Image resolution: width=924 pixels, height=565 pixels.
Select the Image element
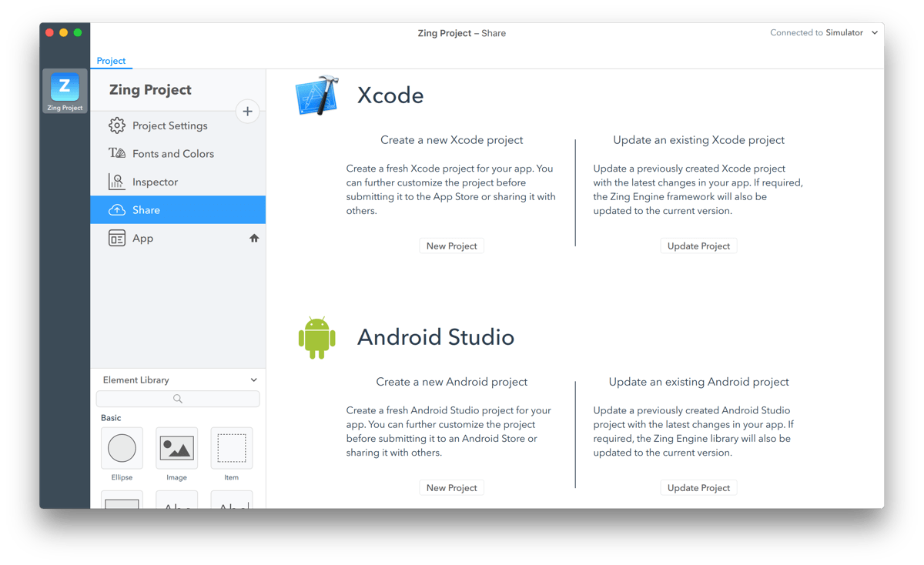click(176, 448)
